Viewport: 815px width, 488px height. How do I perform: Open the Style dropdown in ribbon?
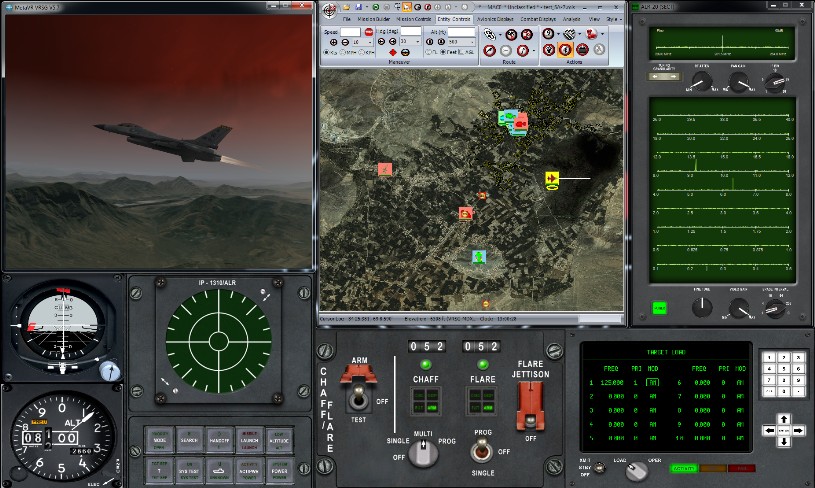[x=613, y=19]
